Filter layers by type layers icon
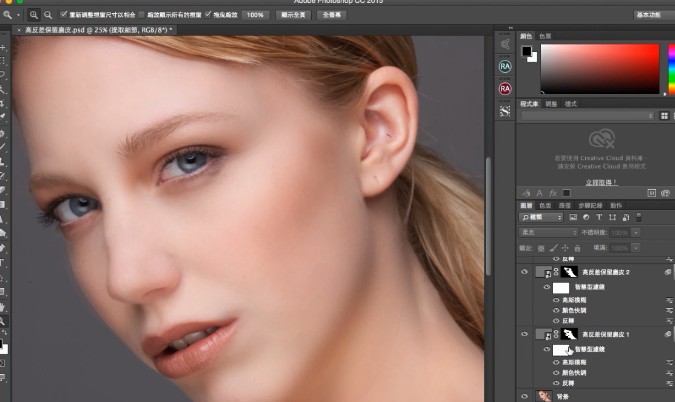This screenshot has height=402, width=675. [x=599, y=217]
